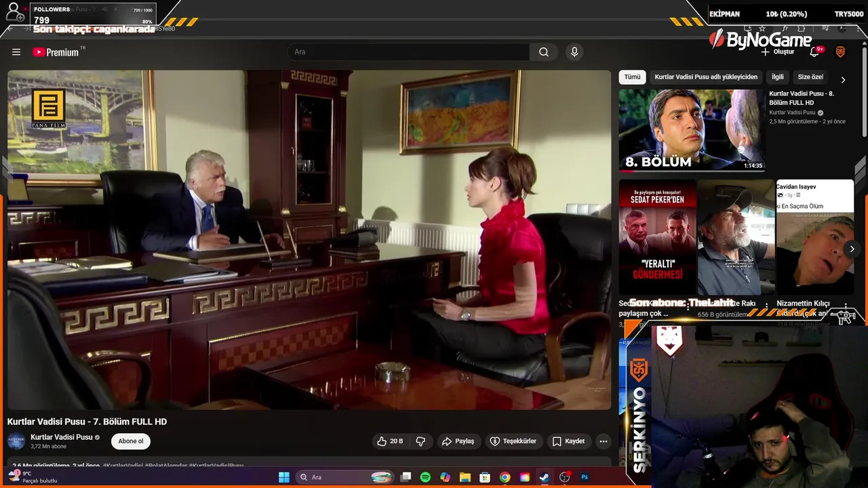Share the video with the Paylaş button
The height and width of the screenshot is (488, 868).
point(458,441)
